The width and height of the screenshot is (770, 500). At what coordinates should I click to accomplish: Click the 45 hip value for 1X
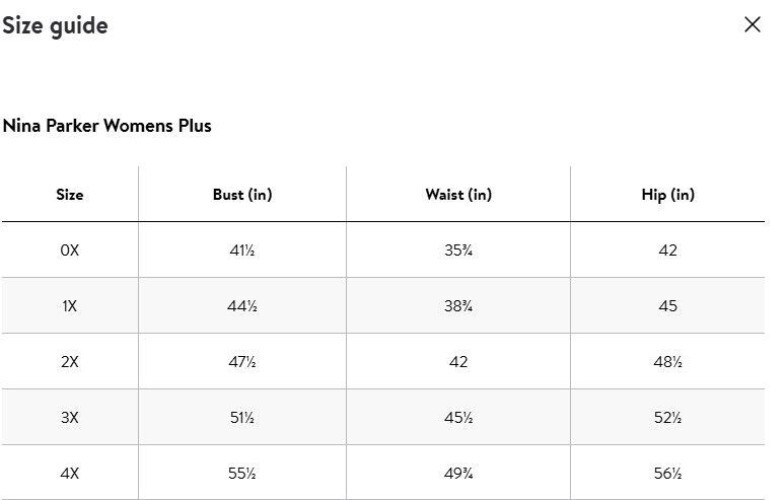(668, 306)
